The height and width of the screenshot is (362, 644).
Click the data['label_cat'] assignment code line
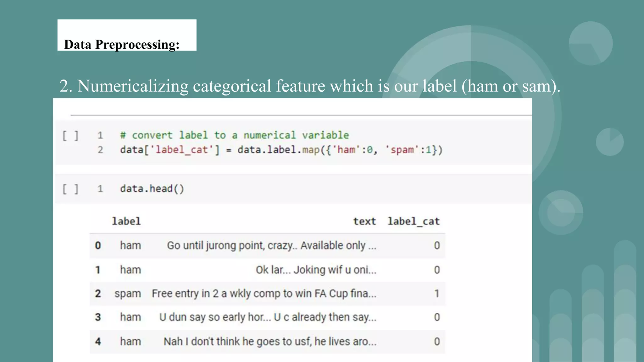281,150
